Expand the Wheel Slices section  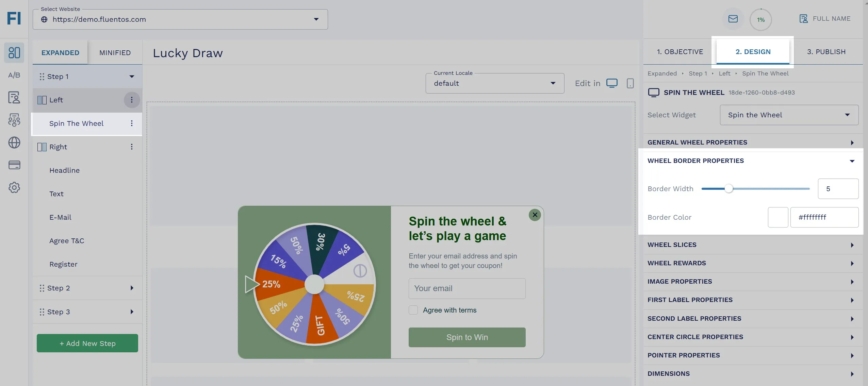[x=751, y=245]
